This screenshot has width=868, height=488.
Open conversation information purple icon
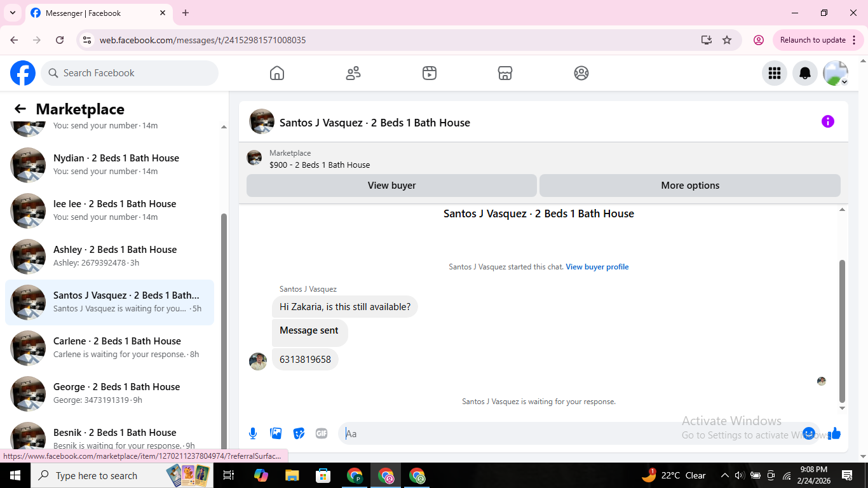point(828,121)
